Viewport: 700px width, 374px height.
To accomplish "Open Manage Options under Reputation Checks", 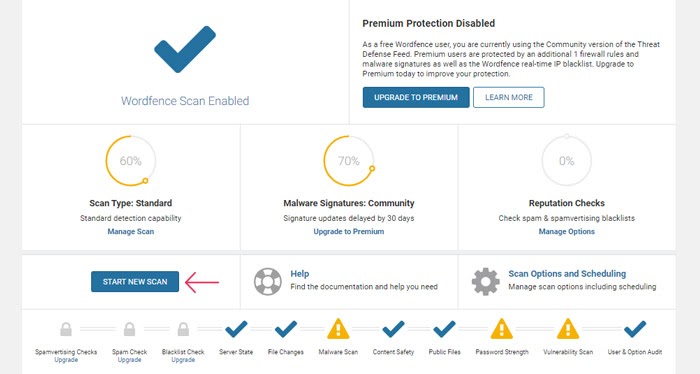I will (567, 232).
